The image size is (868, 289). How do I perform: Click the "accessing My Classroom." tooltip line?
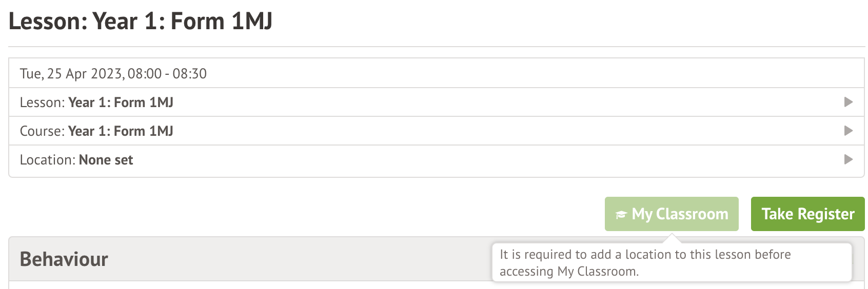point(569,271)
